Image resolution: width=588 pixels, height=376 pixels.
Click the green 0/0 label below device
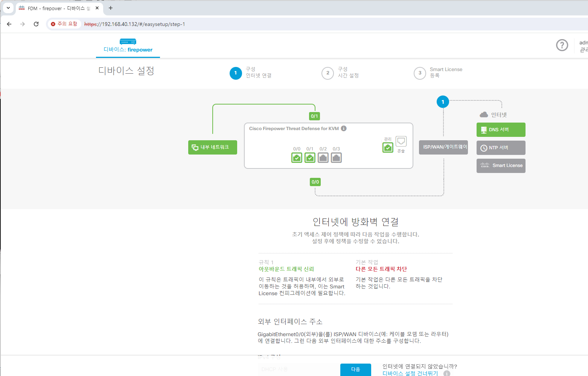pos(315,182)
